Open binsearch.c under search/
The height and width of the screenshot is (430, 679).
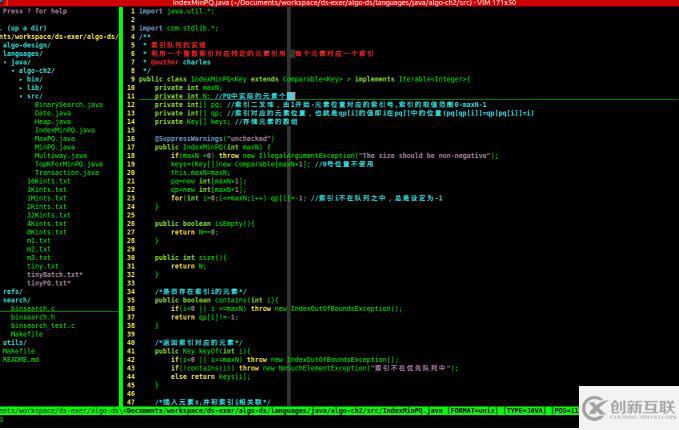click(33, 309)
